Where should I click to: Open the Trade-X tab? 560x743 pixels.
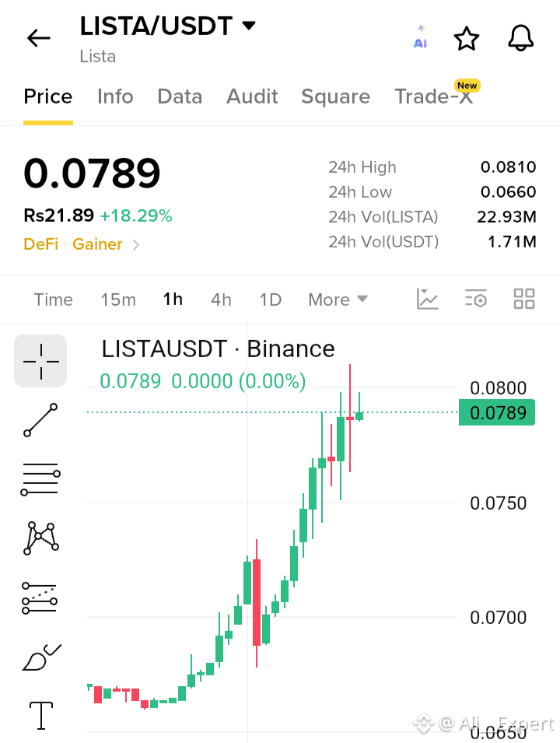(435, 96)
